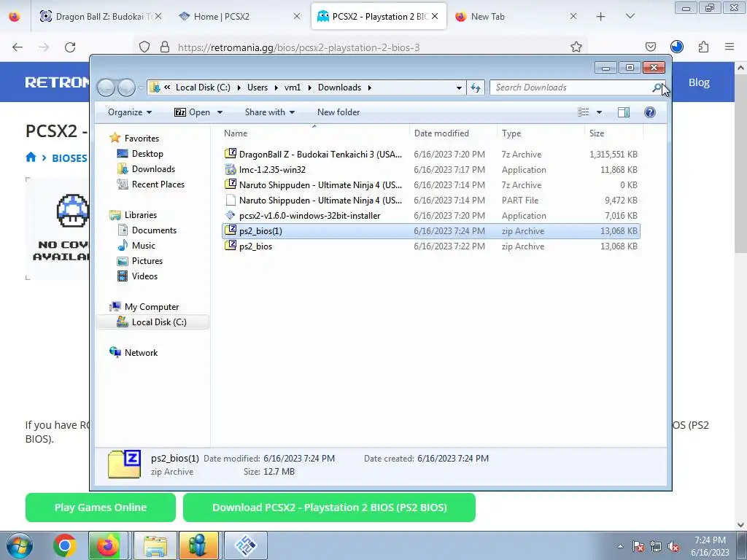This screenshot has width=747, height=560.
Task: Click the Users breadcrumb segment
Action: pyautogui.click(x=258, y=87)
